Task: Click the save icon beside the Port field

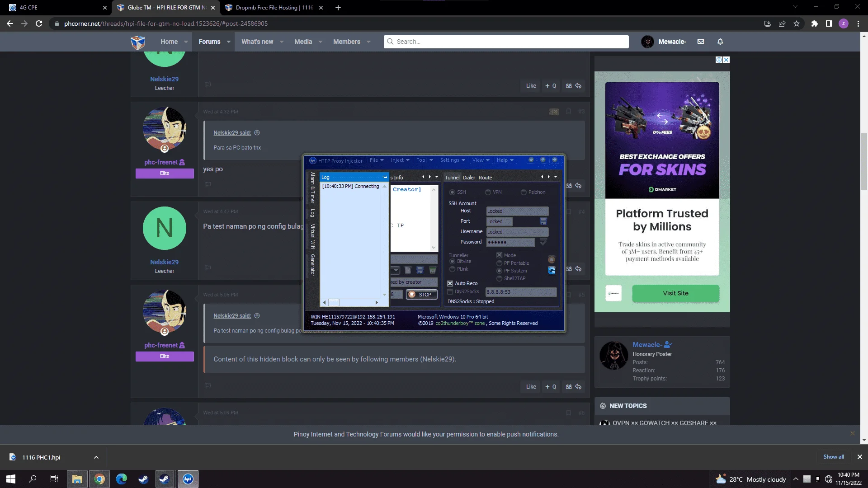Action: click(x=543, y=221)
